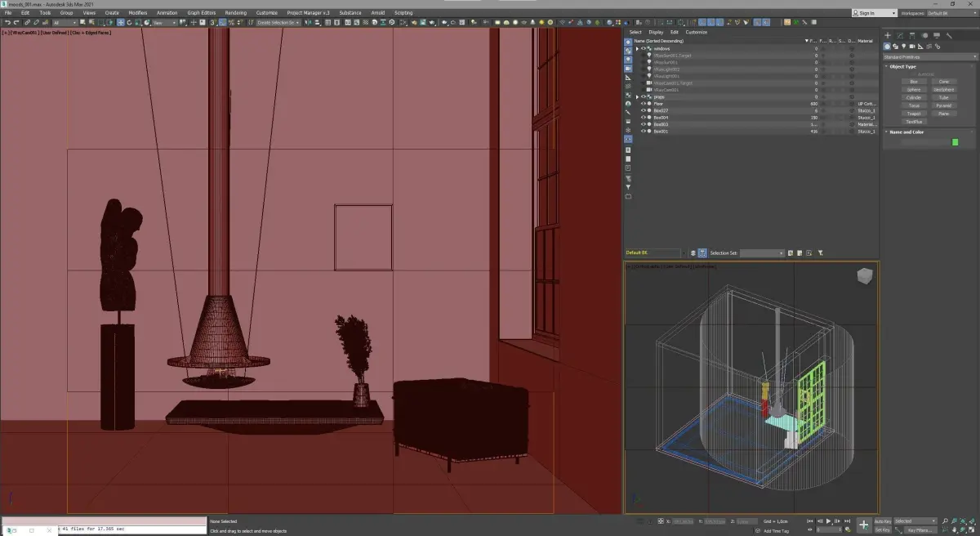The height and width of the screenshot is (536, 980).
Task: Create a Teapot primitive
Action: 914,114
